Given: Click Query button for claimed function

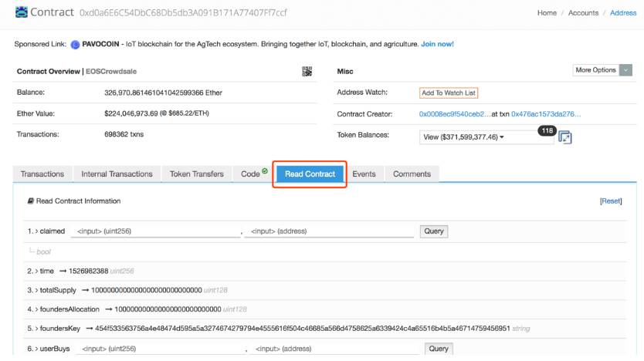Looking at the screenshot, I should (434, 231).
